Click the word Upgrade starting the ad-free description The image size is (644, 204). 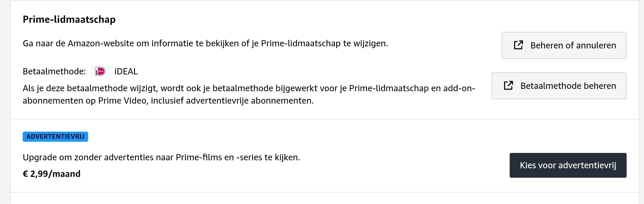(x=40, y=157)
